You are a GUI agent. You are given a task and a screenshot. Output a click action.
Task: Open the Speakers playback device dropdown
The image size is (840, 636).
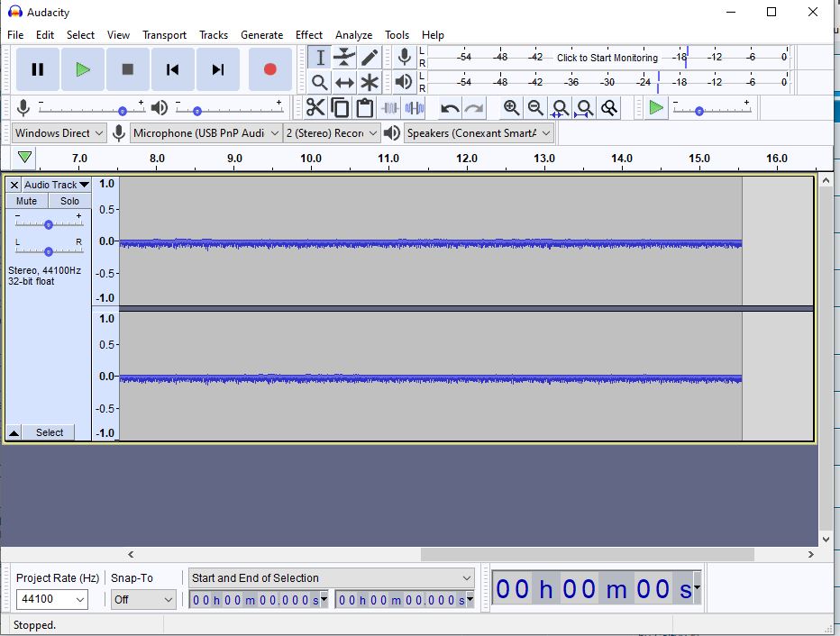point(479,133)
